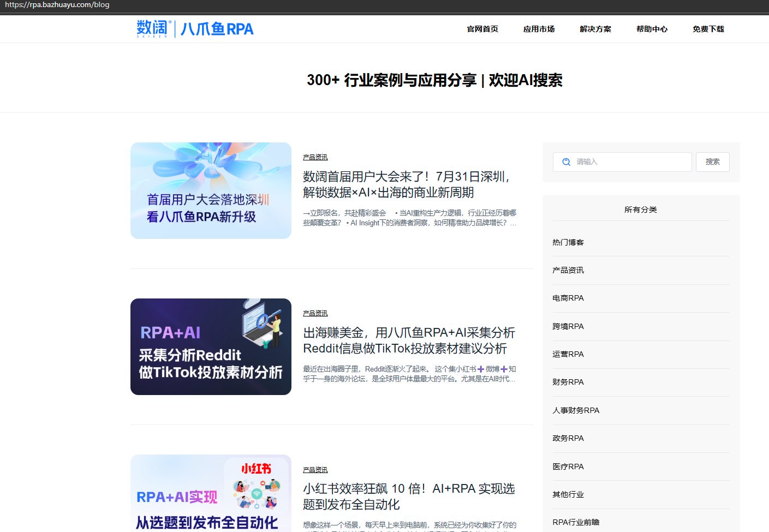The height and width of the screenshot is (532, 769).
Task: Open article 小红书效率狂飙 10 倍 title
Action: [x=409, y=497]
